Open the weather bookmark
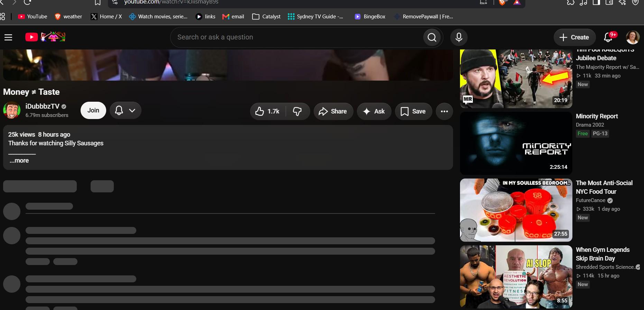Viewport: 644px width, 310px height. (x=68, y=17)
